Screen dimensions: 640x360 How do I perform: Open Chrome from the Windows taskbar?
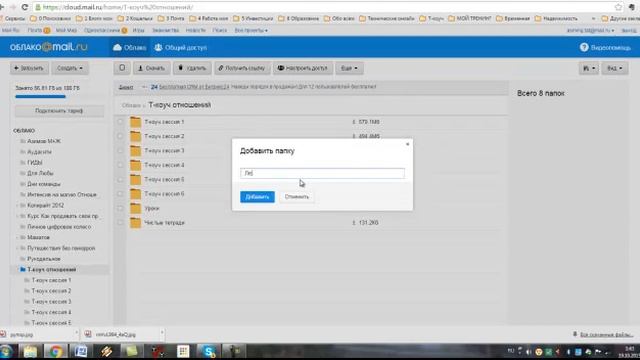tap(56, 351)
